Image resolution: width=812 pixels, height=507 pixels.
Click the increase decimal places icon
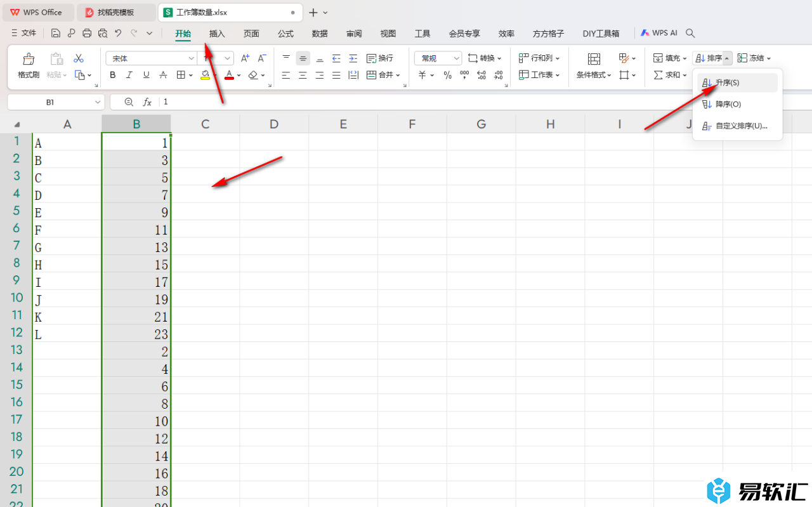click(x=481, y=75)
